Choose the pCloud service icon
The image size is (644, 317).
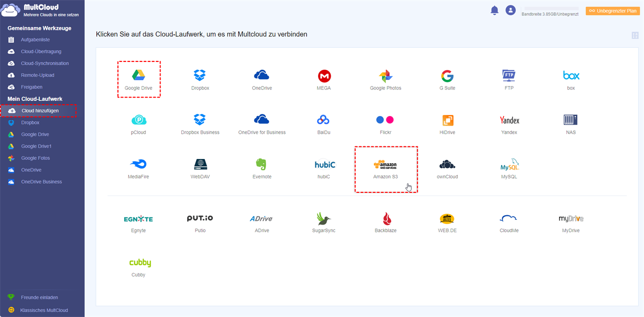tap(139, 120)
